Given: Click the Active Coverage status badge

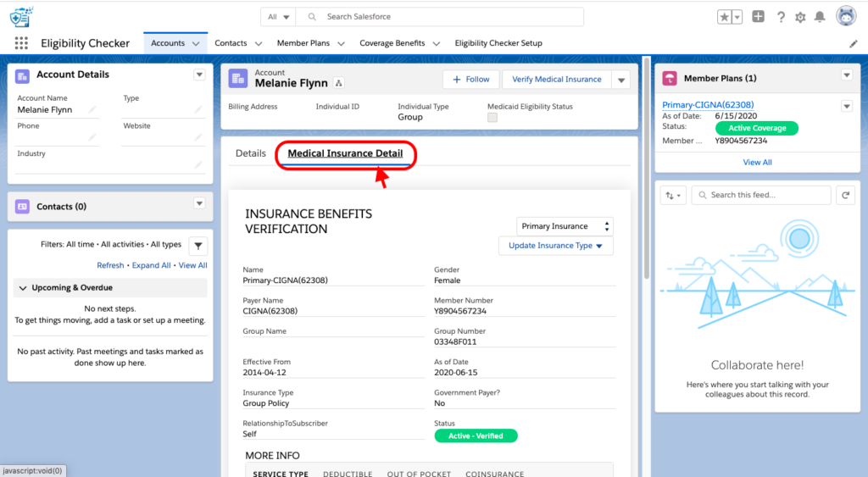Looking at the screenshot, I should coord(757,129).
